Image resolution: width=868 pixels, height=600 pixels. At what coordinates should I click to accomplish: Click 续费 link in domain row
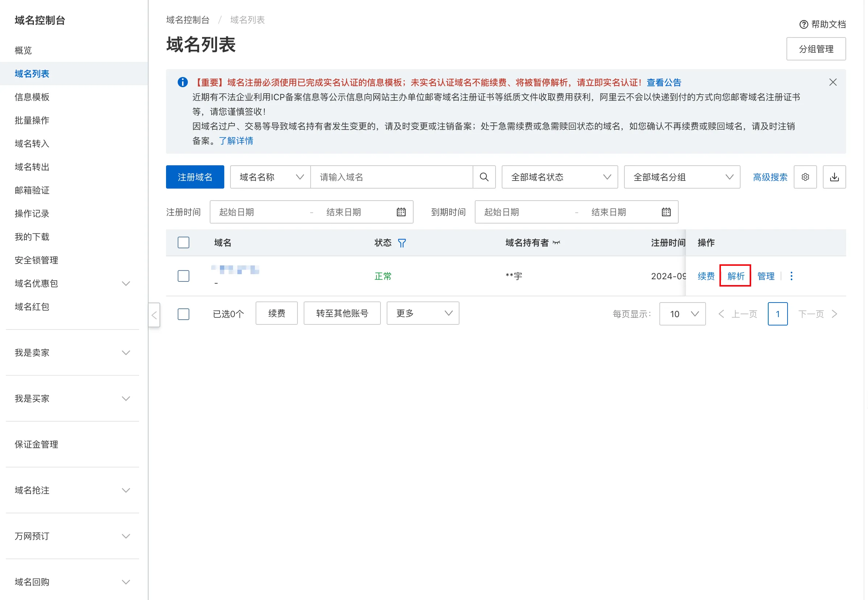(x=706, y=276)
